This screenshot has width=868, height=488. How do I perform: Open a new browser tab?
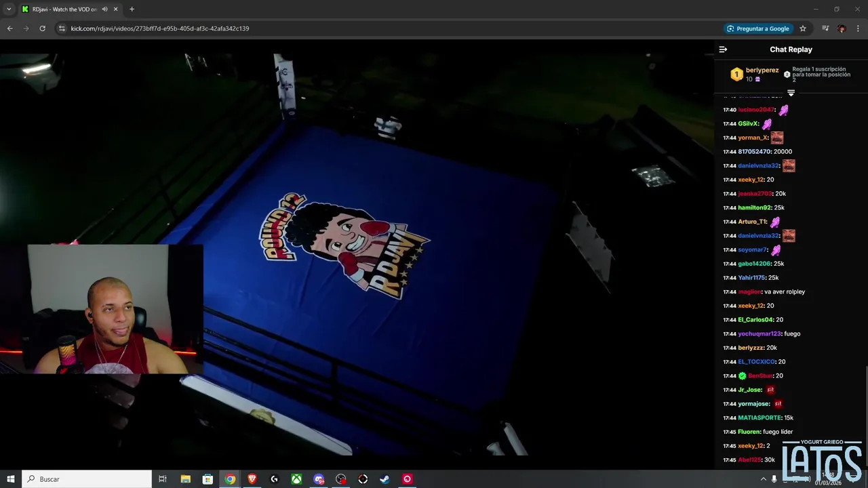pos(132,9)
